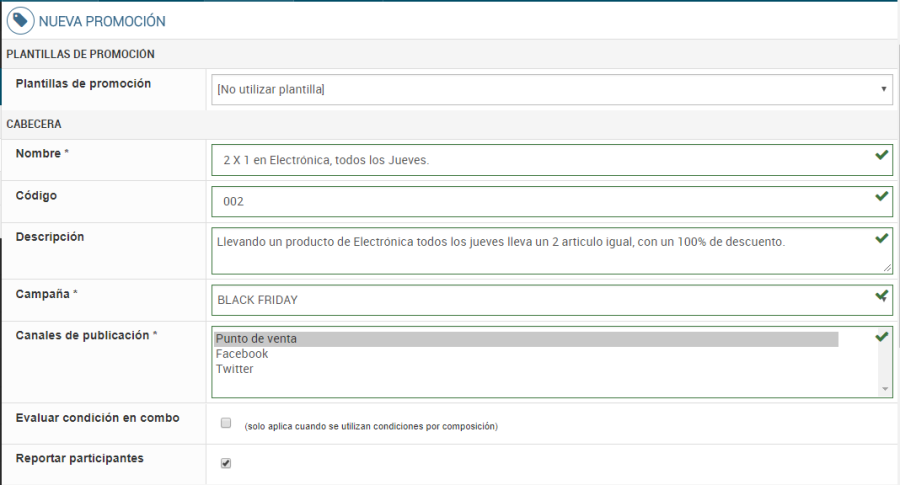Uncheck Reportar participantes checkbox
900x485 pixels.
pos(226,463)
